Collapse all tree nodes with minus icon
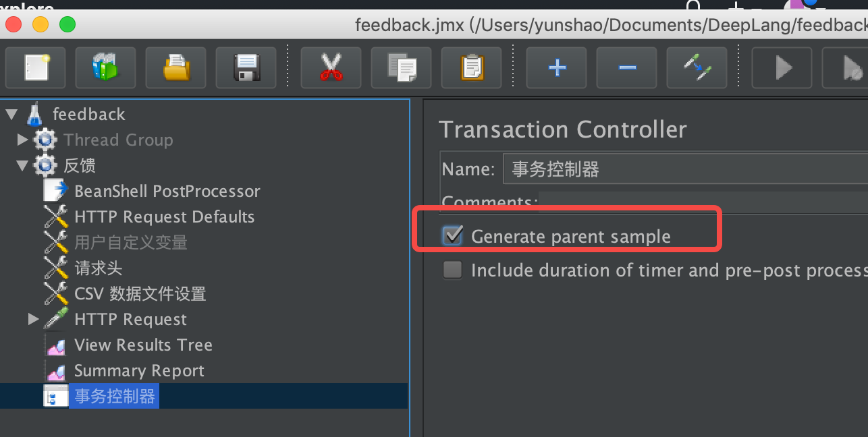868x437 pixels. [626, 67]
